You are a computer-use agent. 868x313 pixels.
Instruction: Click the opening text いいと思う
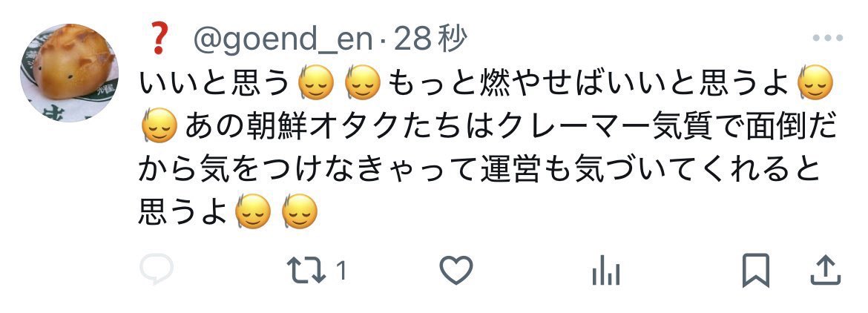click(214, 83)
